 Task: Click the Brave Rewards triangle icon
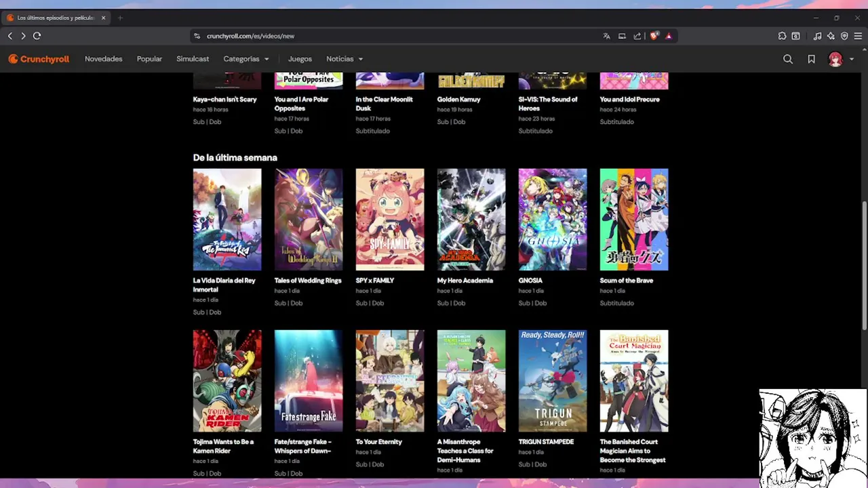pyautogui.click(x=669, y=36)
